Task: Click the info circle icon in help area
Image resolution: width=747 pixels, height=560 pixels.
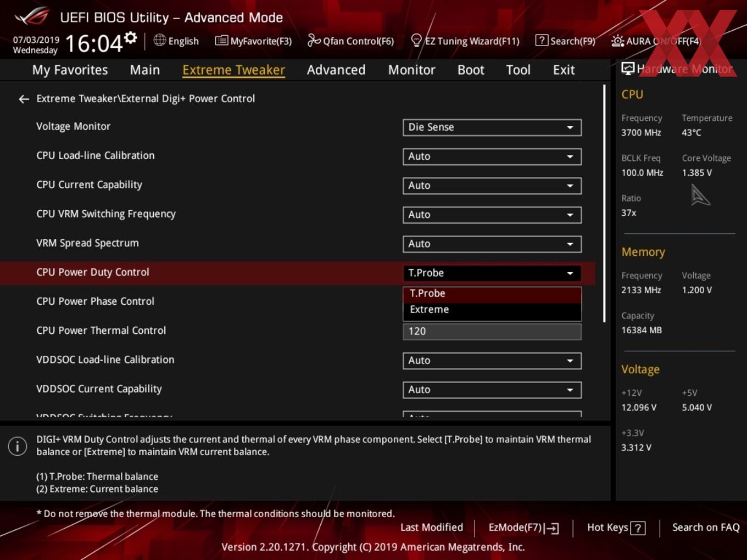Action: (18, 446)
